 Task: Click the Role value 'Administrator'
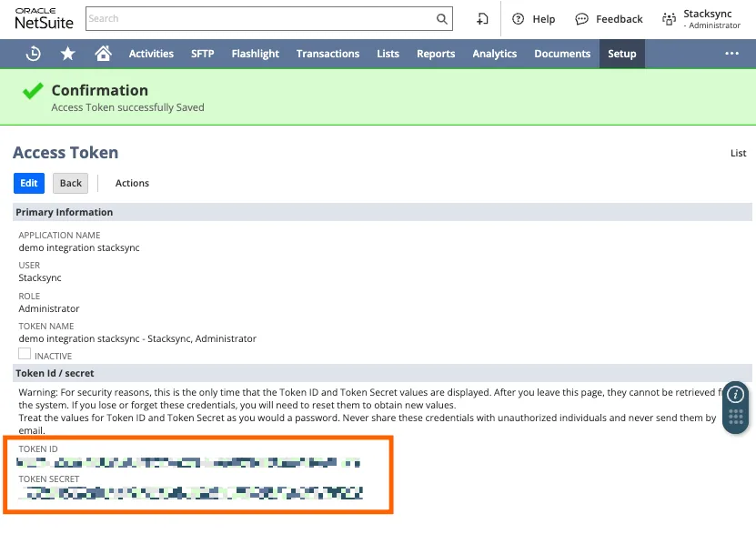click(49, 308)
